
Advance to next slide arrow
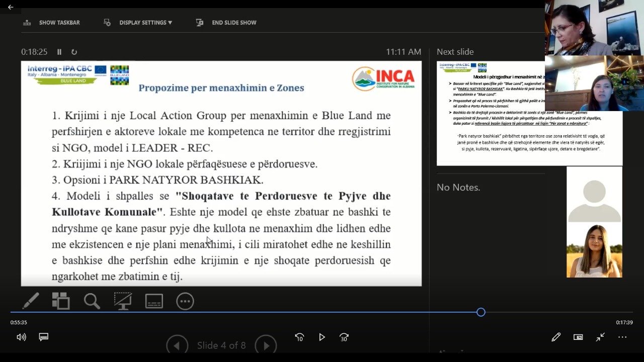[266, 345]
